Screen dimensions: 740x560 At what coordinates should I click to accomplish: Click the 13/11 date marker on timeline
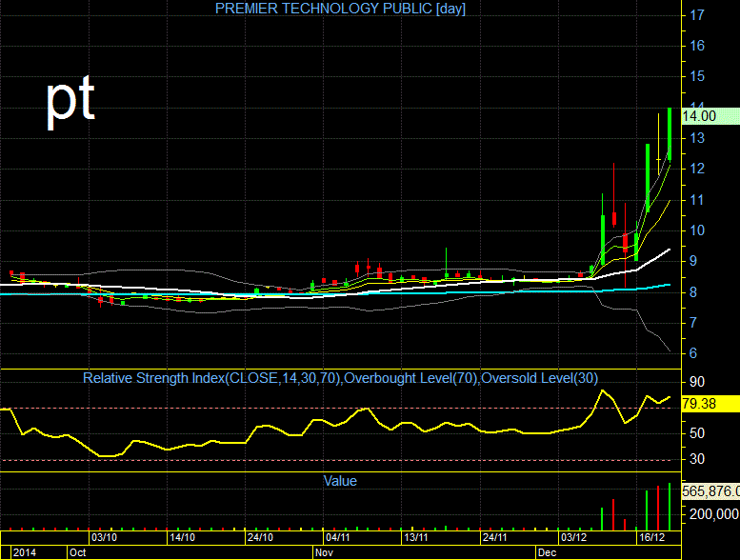pyautogui.click(x=416, y=537)
